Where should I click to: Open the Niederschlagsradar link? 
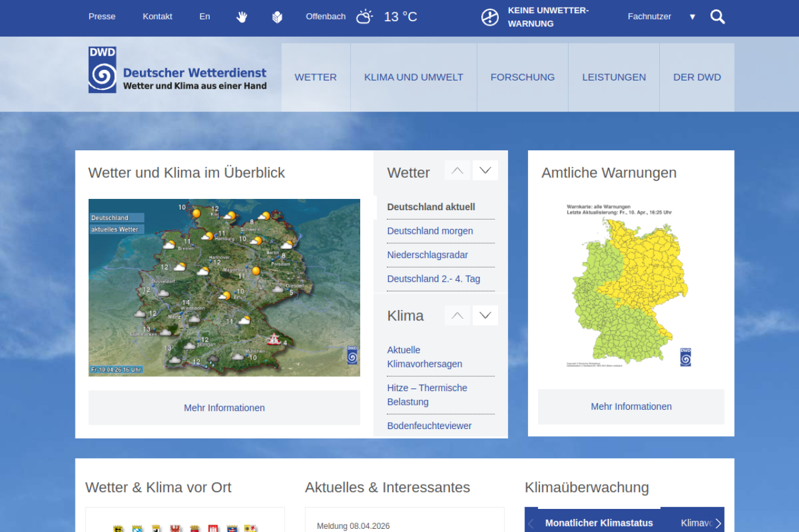pos(428,255)
